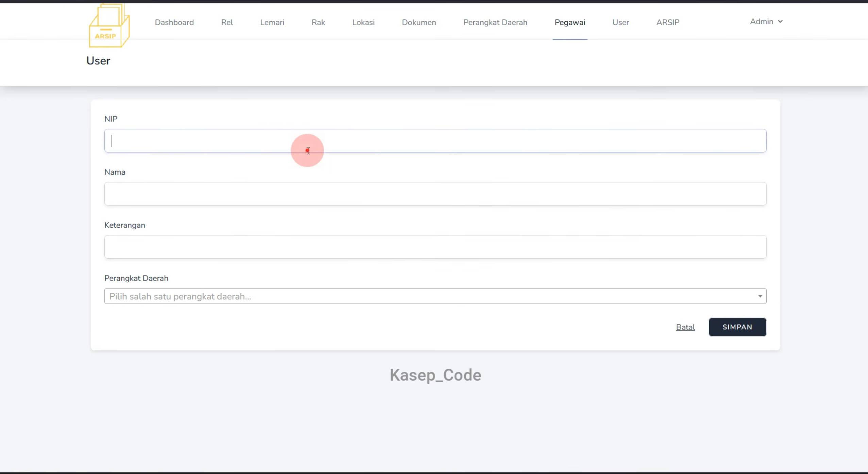Click the "Nama" field label

(115, 172)
